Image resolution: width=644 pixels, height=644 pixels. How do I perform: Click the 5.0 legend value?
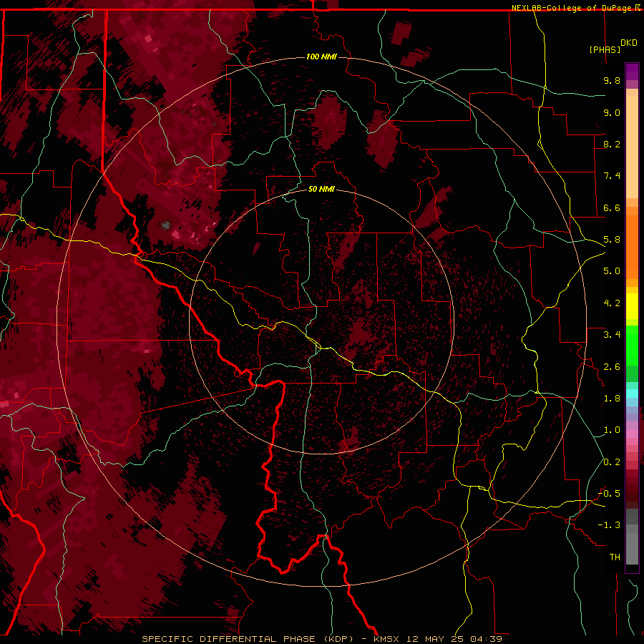[612, 271]
